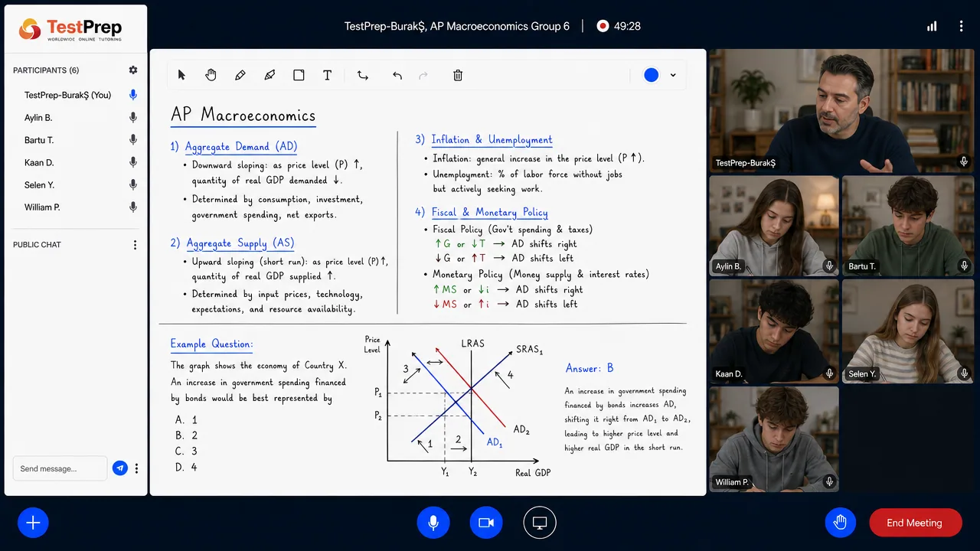The width and height of the screenshot is (980, 551).
Task: Select the William P. video thumbnail
Action: coord(774,439)
